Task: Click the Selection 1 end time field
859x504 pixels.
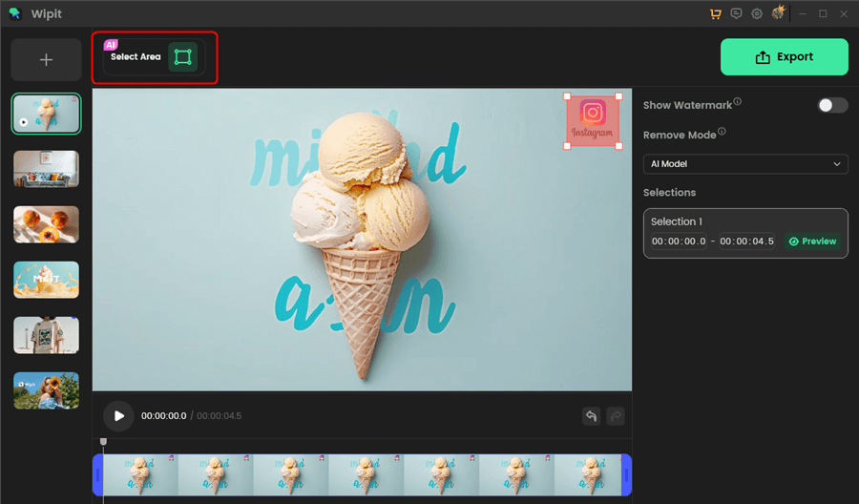Action: click(746, 241)
